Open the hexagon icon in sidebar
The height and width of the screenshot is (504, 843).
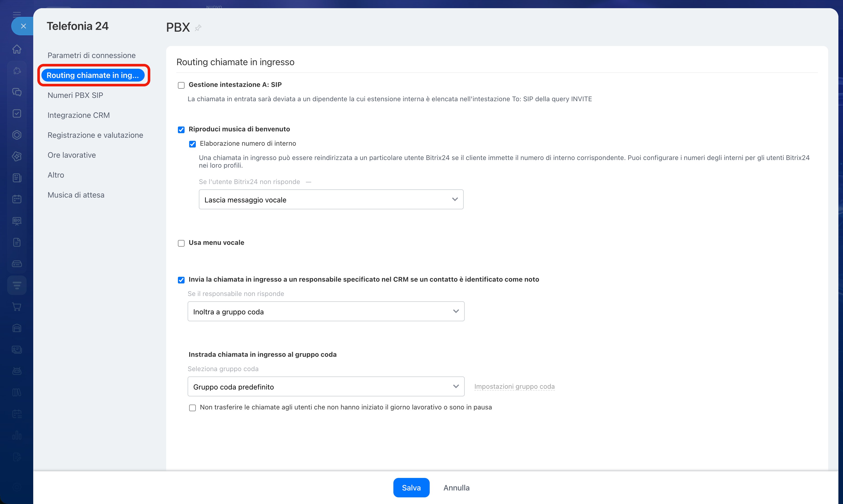(17, 135)
